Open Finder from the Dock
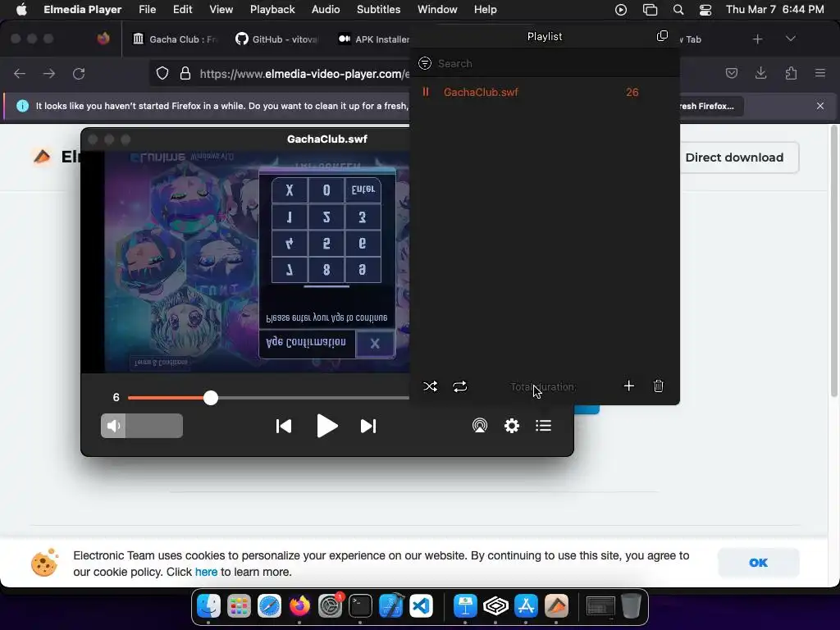The image size is (840, 630). (x=208, y=606)
